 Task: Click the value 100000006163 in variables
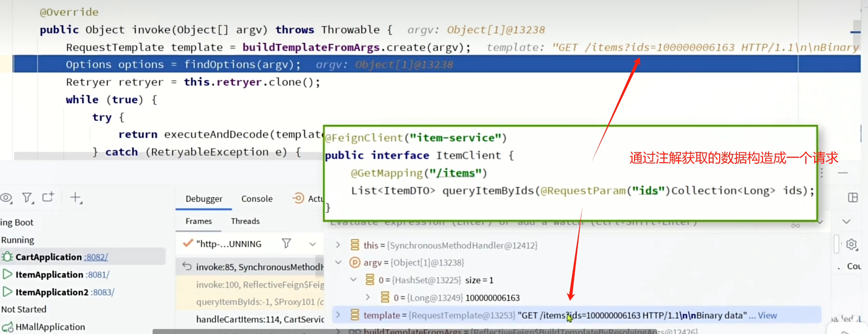click(492, 298)
